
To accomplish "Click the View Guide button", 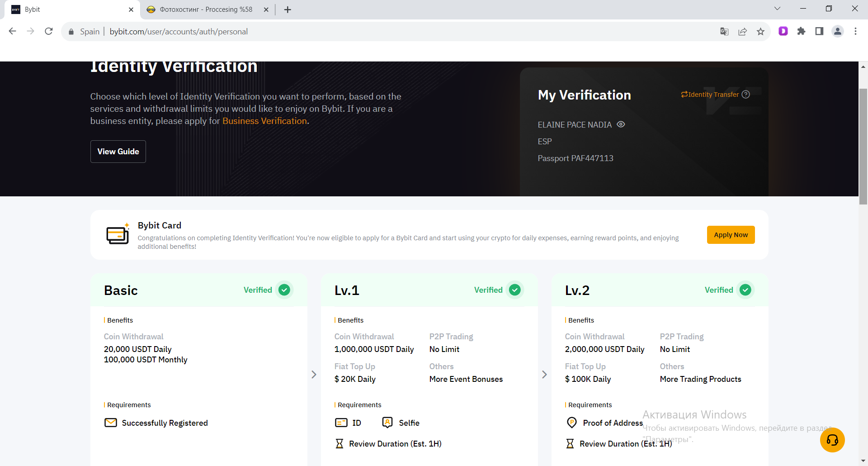I will (x=118, y=152).
